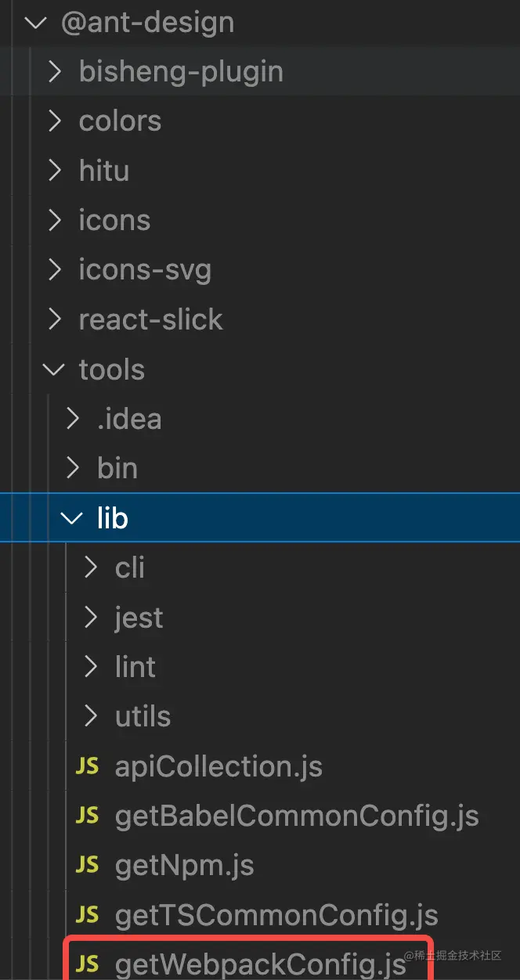The width and height of the screenshot is (520, 980).
Task: Click JS icon beside getNpm.js
Action: click(87, 865)
